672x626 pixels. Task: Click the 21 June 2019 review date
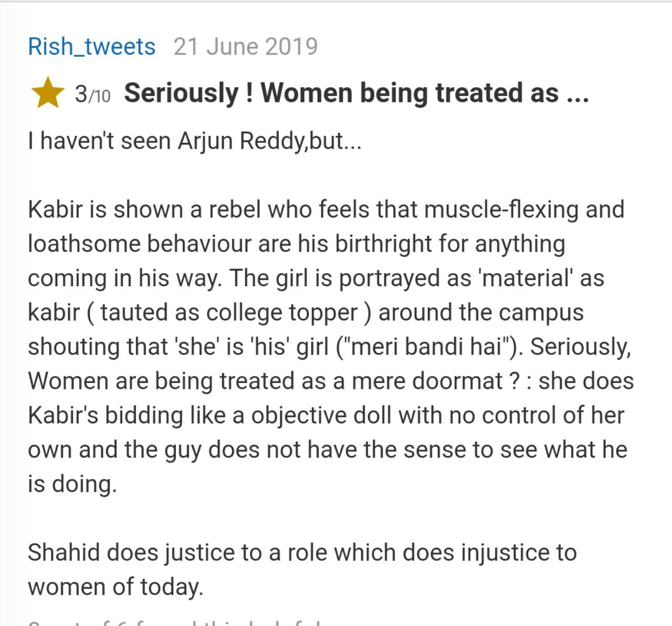tap(246, 47)
